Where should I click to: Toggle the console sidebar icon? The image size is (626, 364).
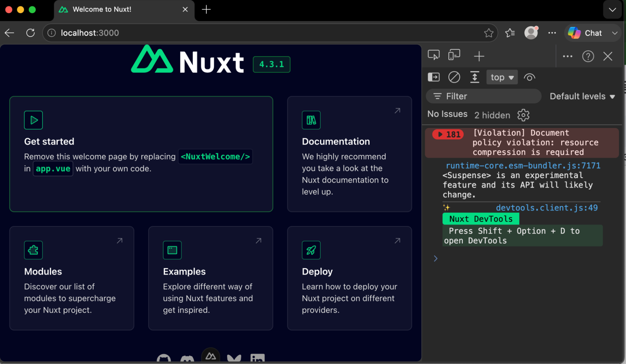point(434,77)
